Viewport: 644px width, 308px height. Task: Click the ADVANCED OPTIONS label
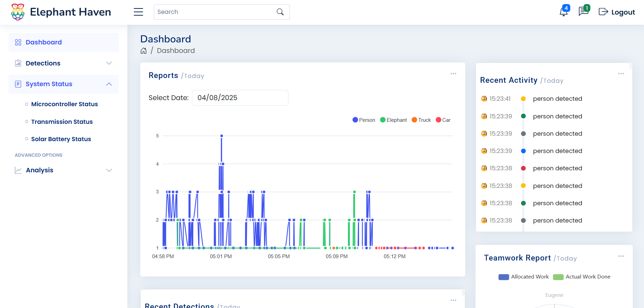pyautogui.click(x=39, y=155)
